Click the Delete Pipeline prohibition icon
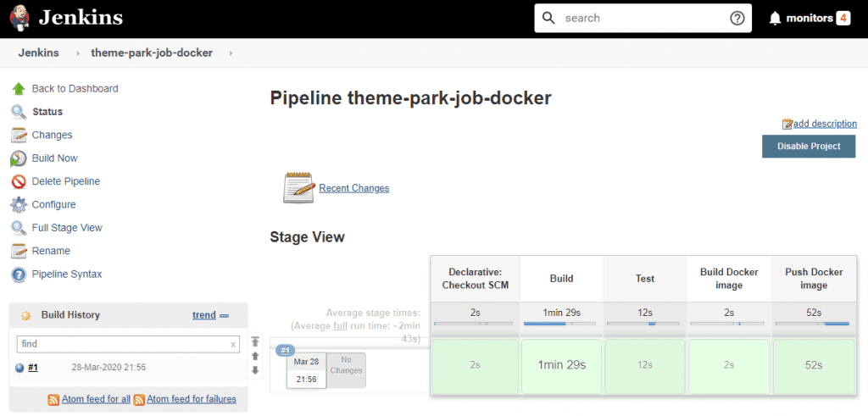The width and height of the screenshot is (868, 416). pyautogui.click(x=19, y=181)
